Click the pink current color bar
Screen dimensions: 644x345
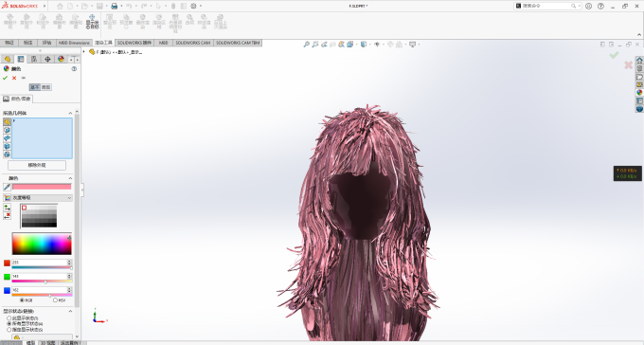(x=42, y=187)
